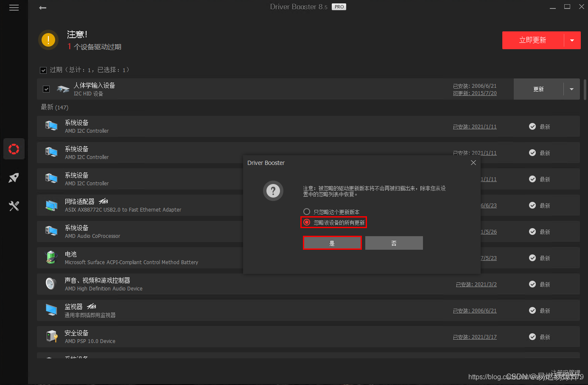This screenshot has height=385, width=588.
Task: Click the 监视器 monitor device icon
Action: click(51, 310)
